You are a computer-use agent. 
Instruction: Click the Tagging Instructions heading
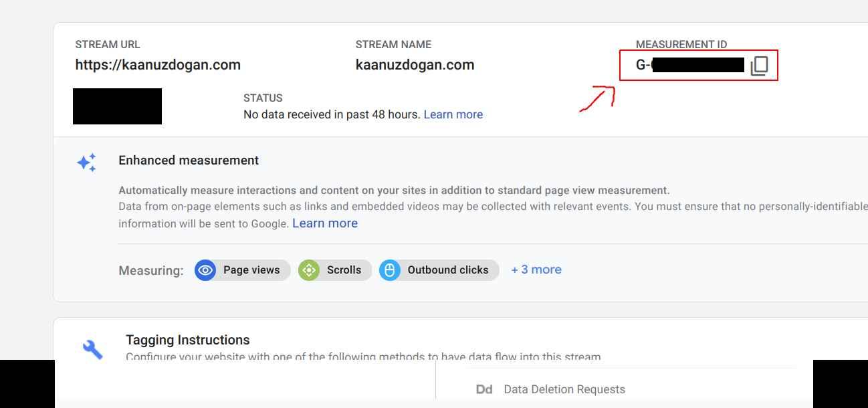point(188,340)
